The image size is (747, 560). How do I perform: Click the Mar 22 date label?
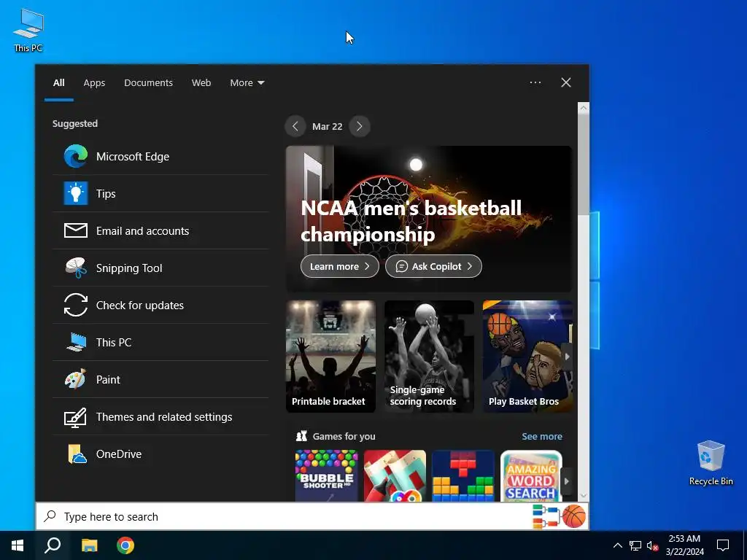328,127
